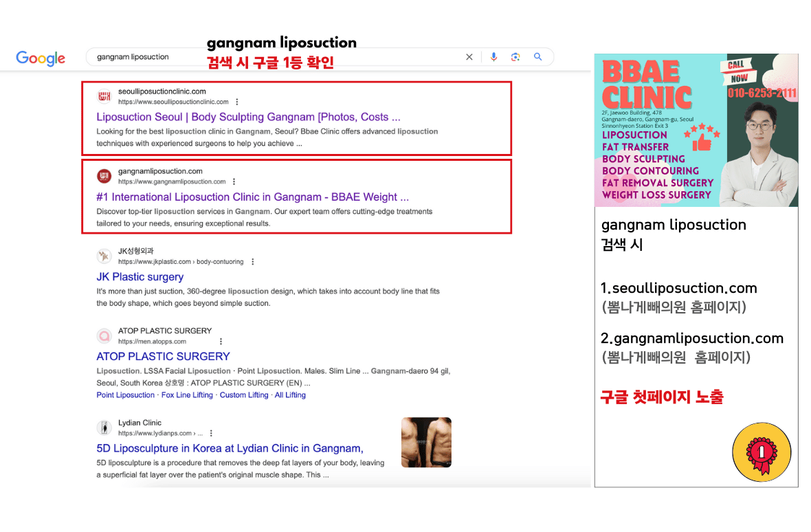Open ATOP PLASTIC SURGERY title link
Screen dimensions: 811x532
[x=163, y=356]
